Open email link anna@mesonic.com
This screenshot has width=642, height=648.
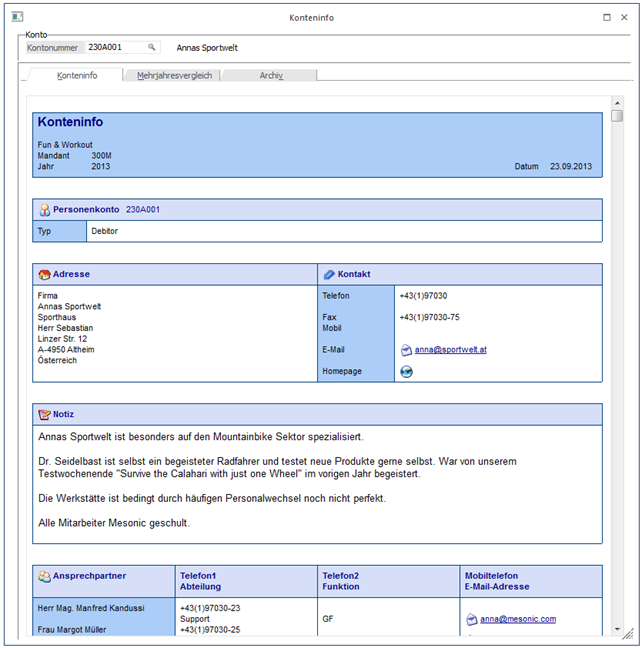517,619
